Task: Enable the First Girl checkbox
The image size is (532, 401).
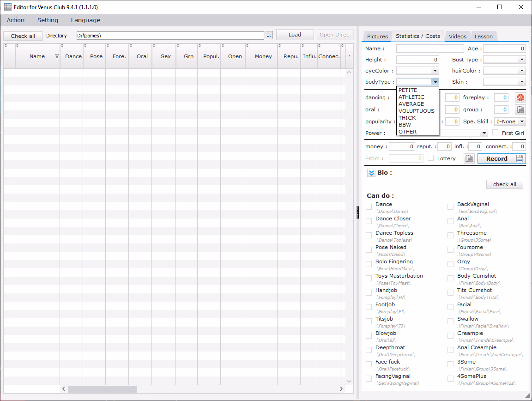Action: pyautogui.click(x=496, y=133)
